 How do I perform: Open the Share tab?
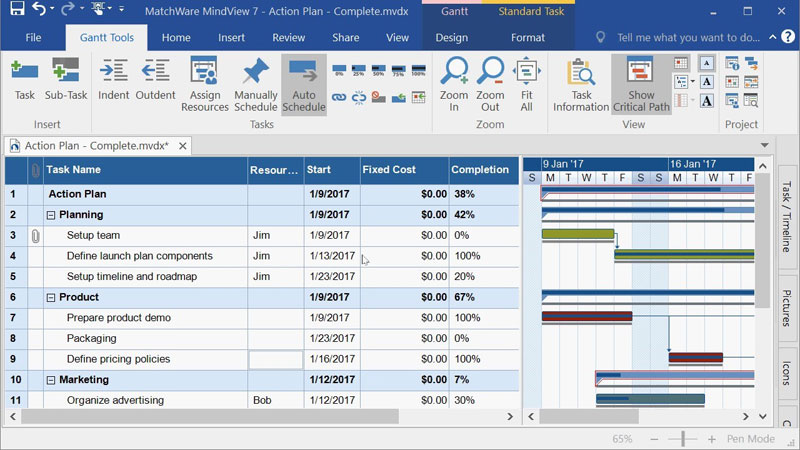point(345,37)
